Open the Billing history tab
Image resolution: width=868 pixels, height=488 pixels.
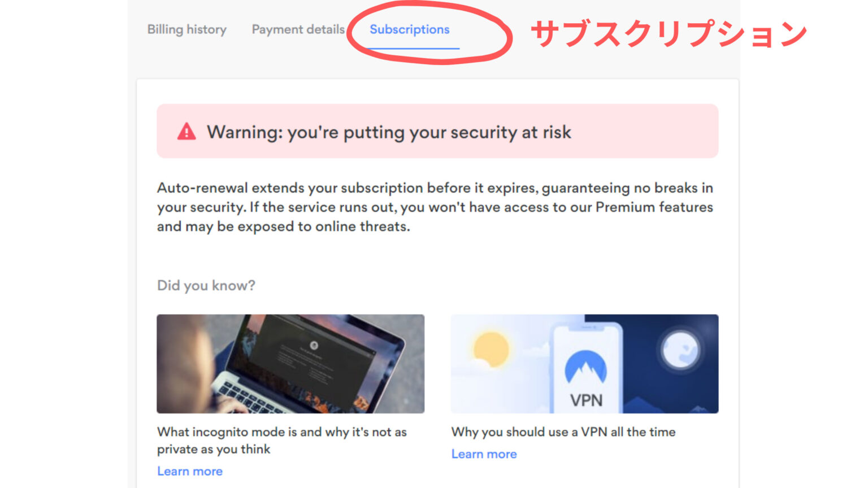click(186, 29)
